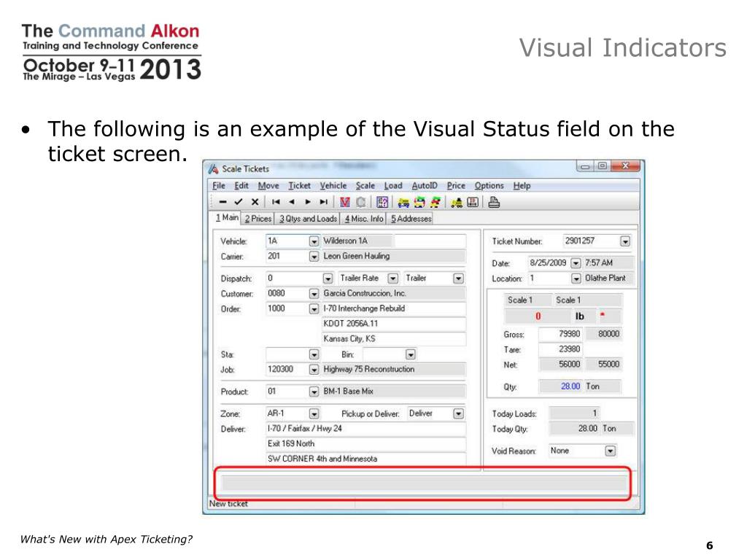Expand the Product dropdown
The width and height of the screenshot is (747, 560).
pos(314,392)
